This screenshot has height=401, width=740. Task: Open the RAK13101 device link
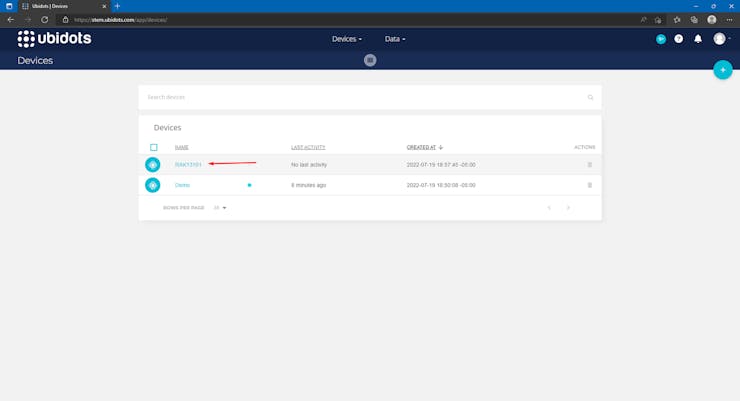point(188,164)
